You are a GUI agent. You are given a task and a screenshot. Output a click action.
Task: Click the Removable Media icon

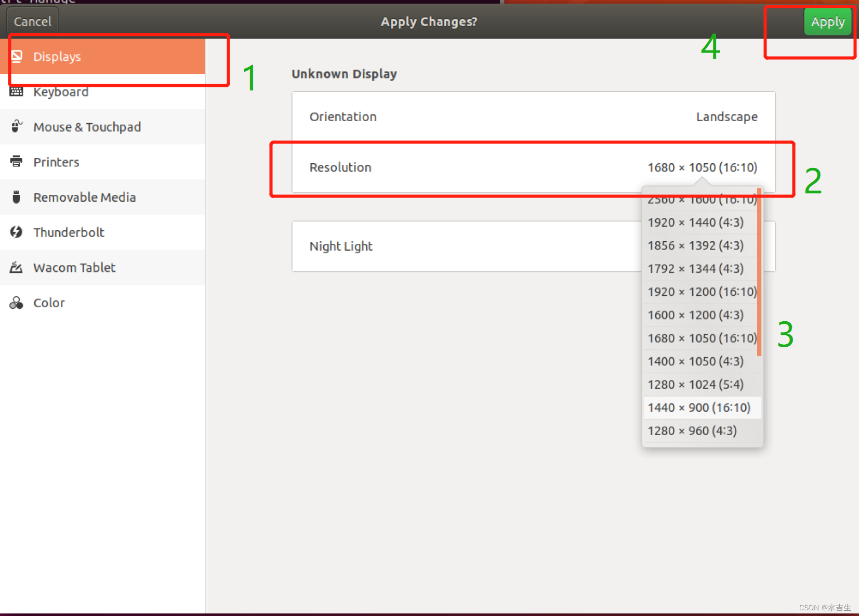click(x=17, y=197)
